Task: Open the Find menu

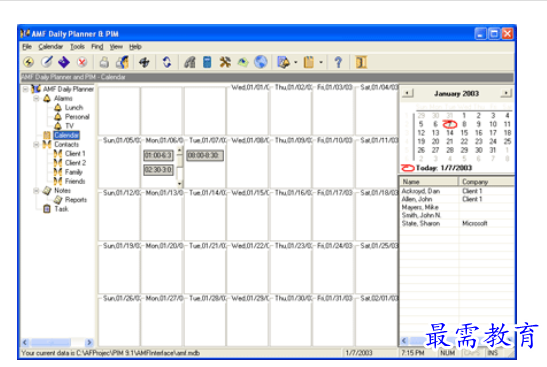Action: 97,46
